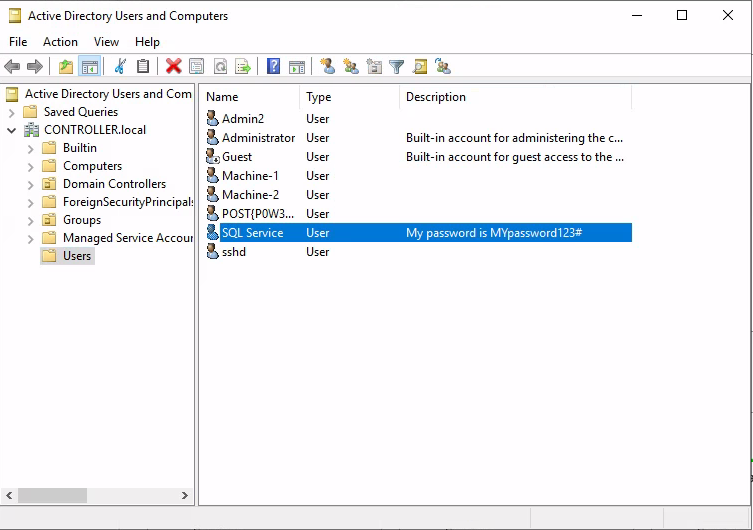Collapse the CONTROLLER.local domain node
The height and width of the screenshot is (530, 753).
coord(12,130)
